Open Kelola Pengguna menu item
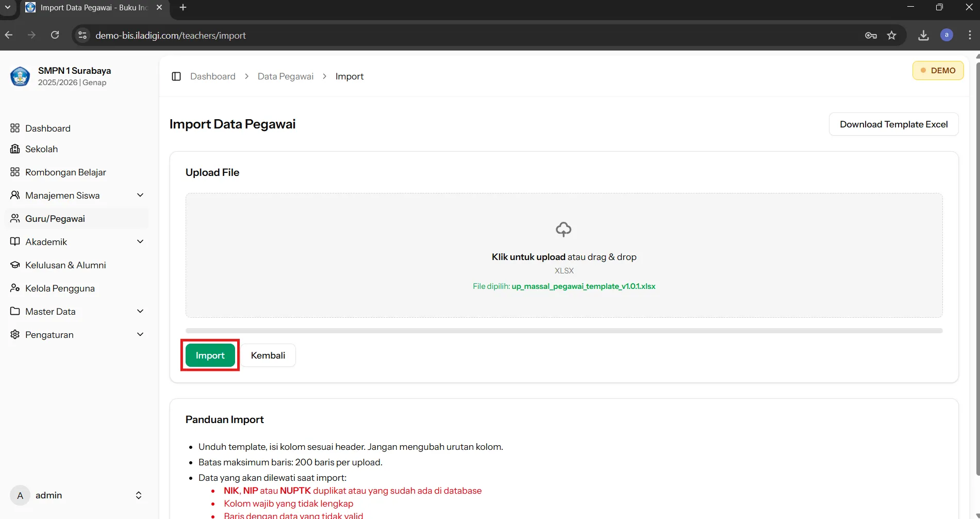Image resolution: width=980 pixels, height=519 pixels. [x=76, y=288]
